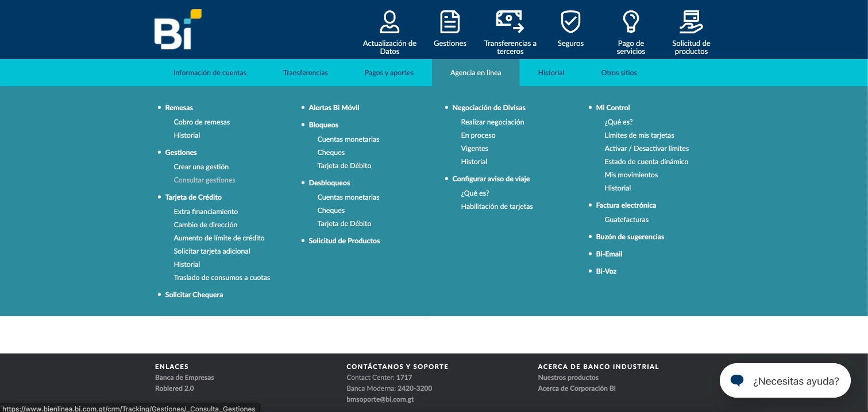Open the Gestiones document icon

click(450, 22)
